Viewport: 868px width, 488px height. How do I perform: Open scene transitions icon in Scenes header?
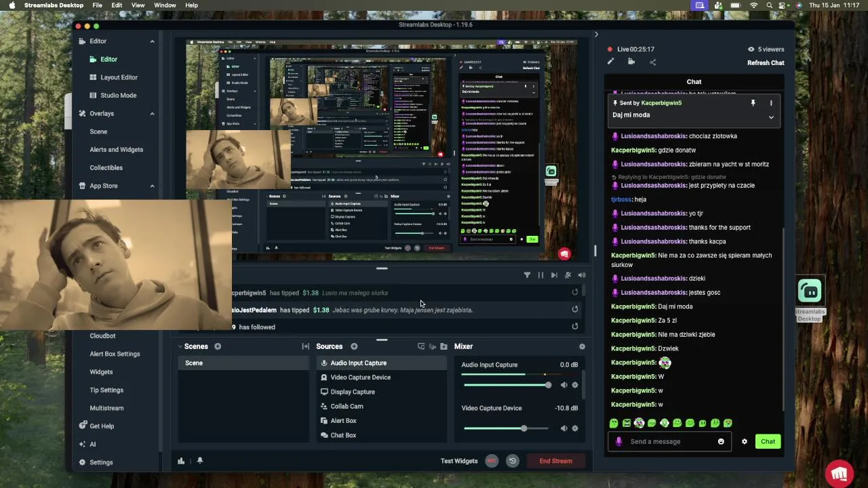[x=306, y=346]
